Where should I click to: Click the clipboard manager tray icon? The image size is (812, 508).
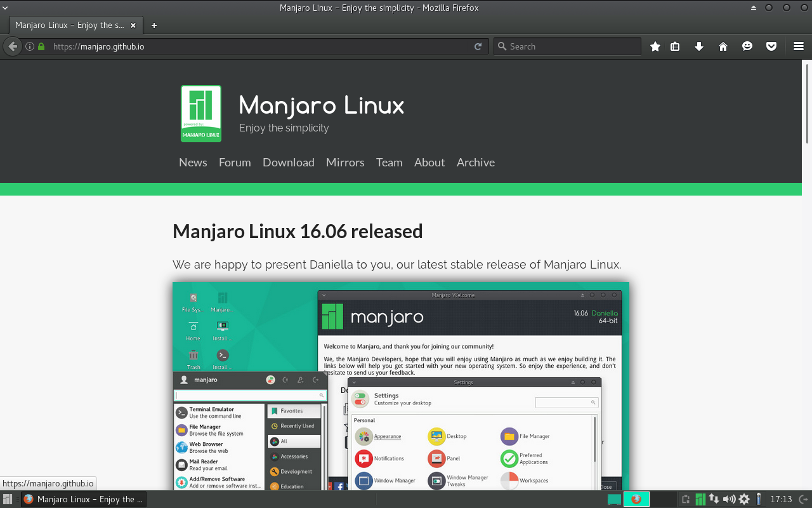686,500
